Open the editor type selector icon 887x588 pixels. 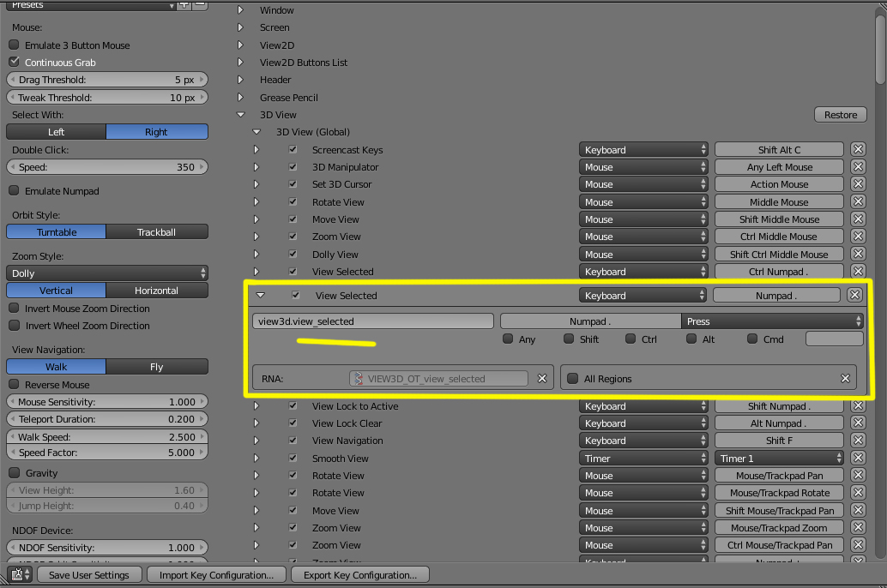[21, 574]
